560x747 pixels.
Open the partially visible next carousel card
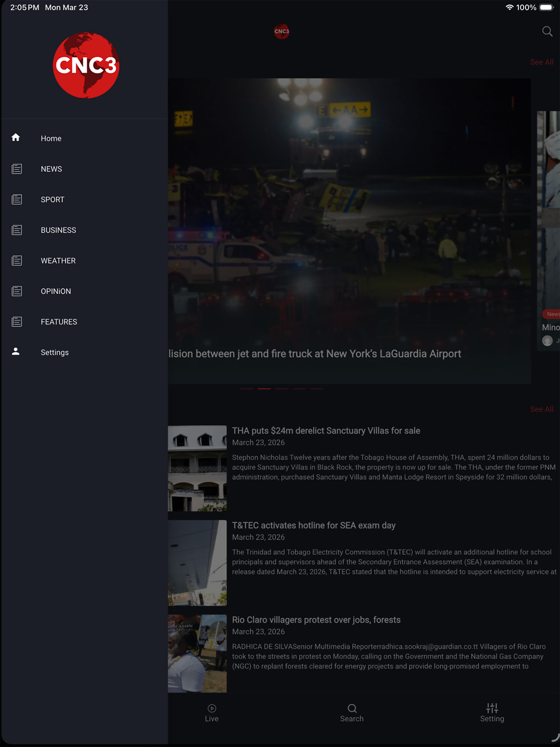point(549,231)
